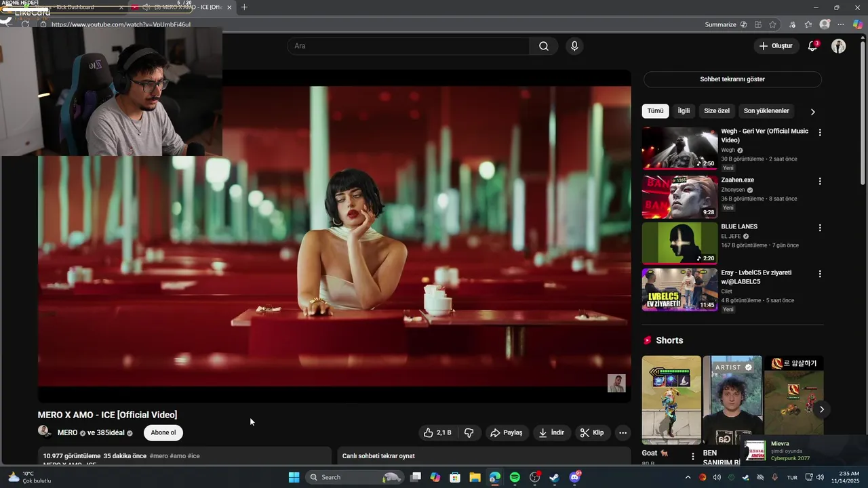Open options for Eray - LvbelC5 video
The height and width of the screenshot is (488, 868).
820,274
